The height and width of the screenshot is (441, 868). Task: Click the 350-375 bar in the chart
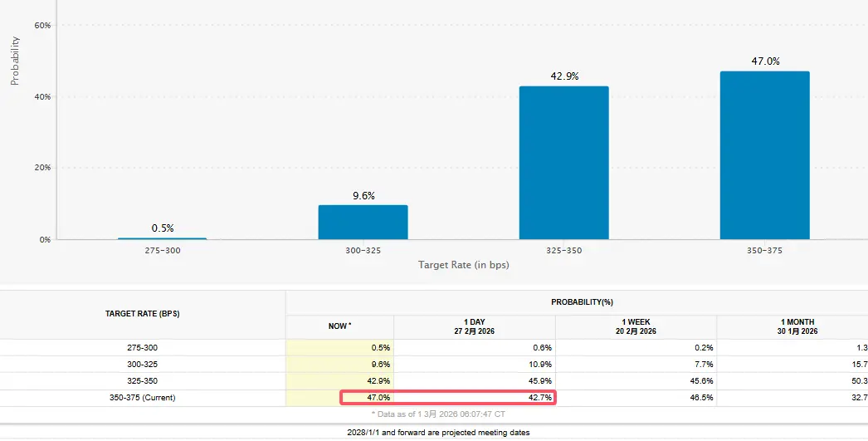pos(764,155)
